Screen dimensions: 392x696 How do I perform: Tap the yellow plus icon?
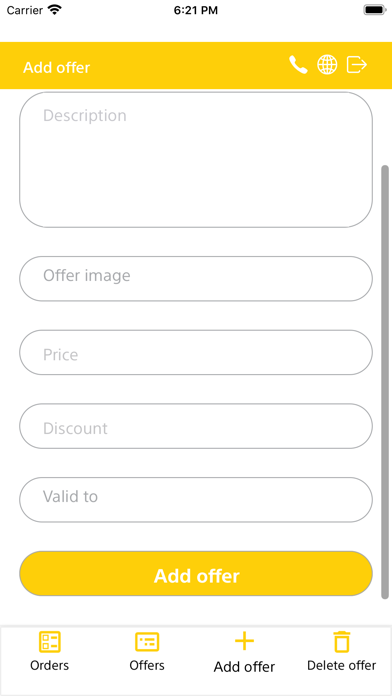244,641
